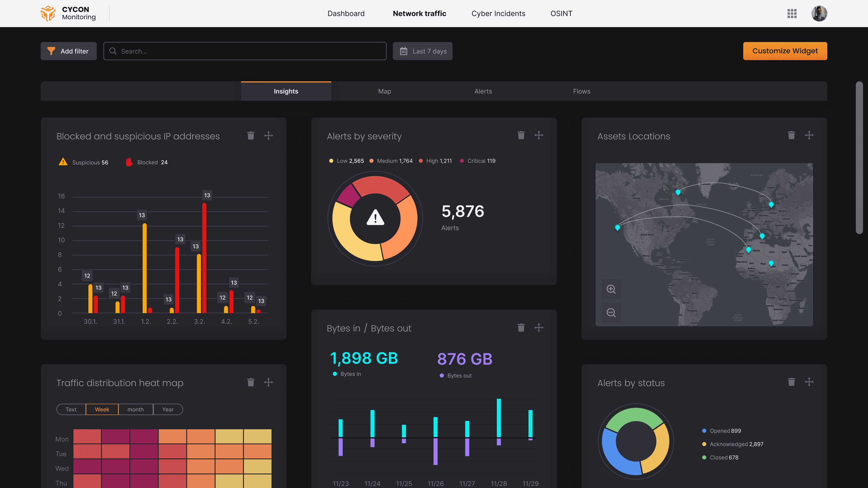The image size is (868, 488).
Task: Open the Add filter options
Action: pyautogui.click(x=69, y=51)
